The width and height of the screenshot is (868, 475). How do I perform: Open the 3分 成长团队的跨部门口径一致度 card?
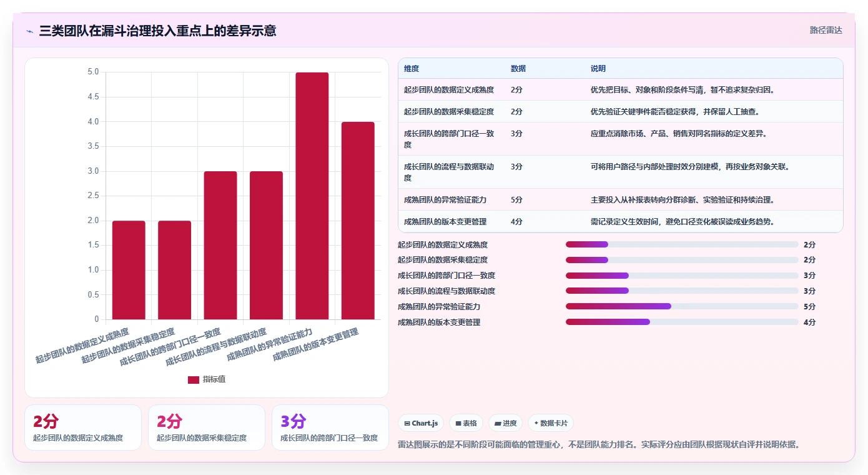click(330, 427)
